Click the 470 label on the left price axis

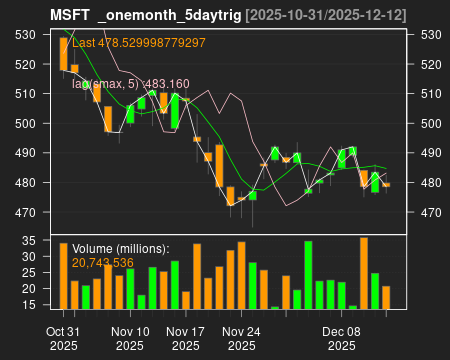tap(25, 212)
